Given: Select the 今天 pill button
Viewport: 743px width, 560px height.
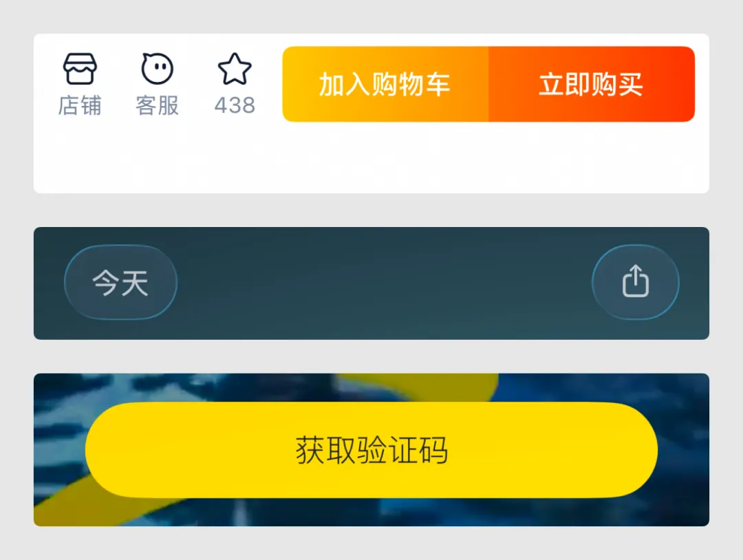Looking at the screenshot, I should 121,282.
